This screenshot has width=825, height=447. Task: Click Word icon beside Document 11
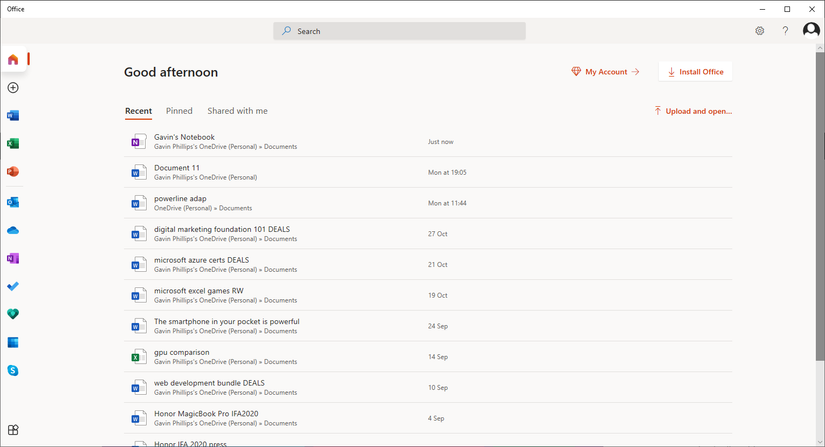(138, 172)
